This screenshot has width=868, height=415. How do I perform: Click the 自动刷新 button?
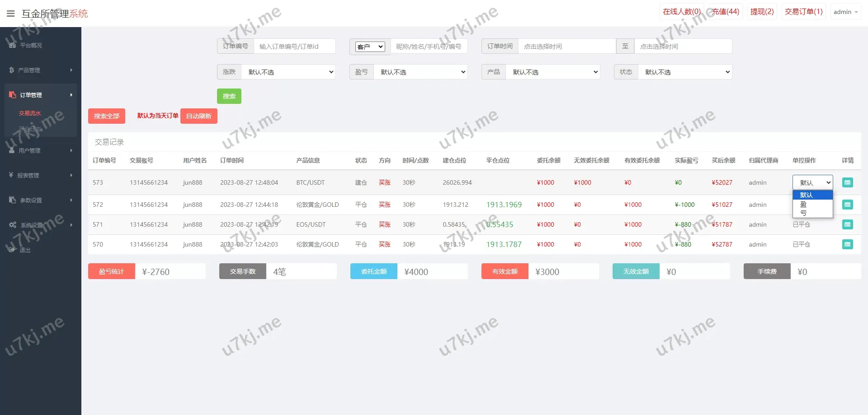tap(198, 116)
